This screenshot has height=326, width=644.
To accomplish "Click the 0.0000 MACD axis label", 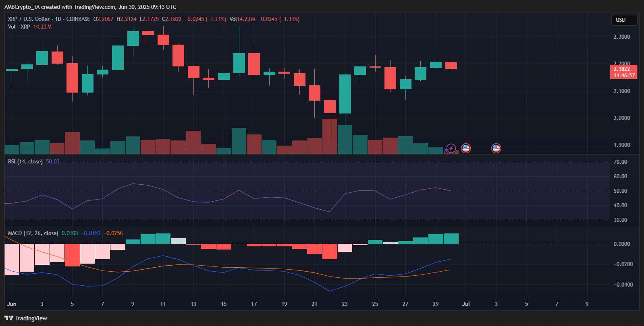I will (622, 244).
